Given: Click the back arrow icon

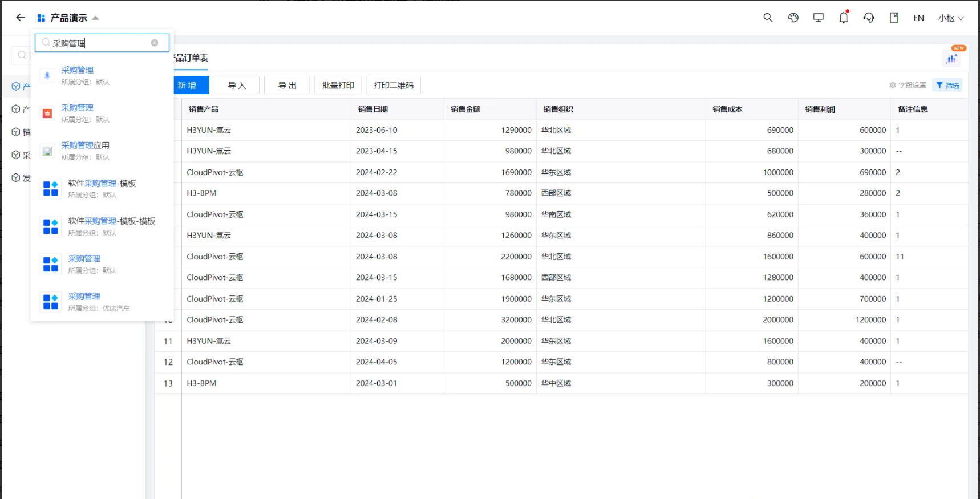Looking at the screenshot, I should 21,18.
